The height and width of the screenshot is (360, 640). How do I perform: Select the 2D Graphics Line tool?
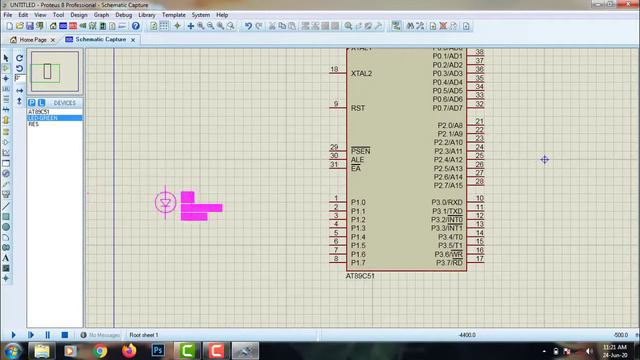pos(6,206)
